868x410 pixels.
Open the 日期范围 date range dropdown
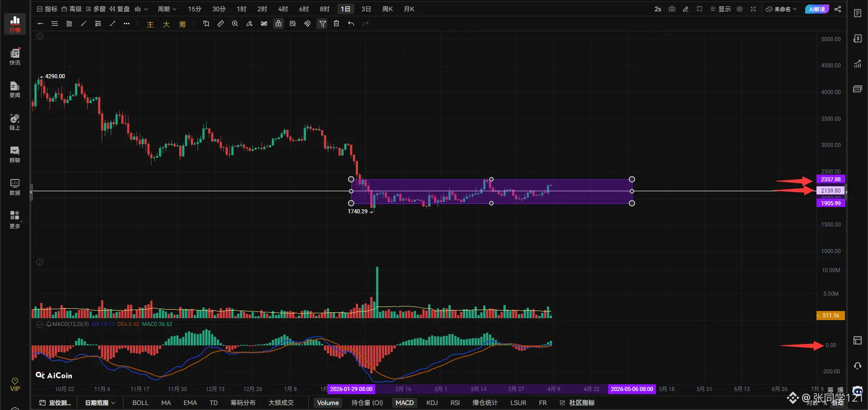pos(100,403)
